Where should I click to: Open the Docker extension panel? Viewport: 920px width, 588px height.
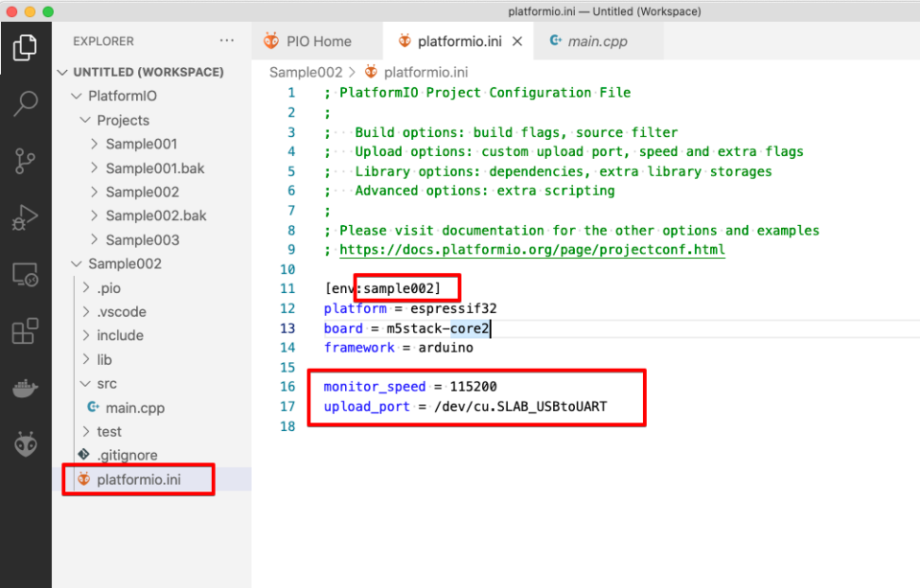point(26,388)
